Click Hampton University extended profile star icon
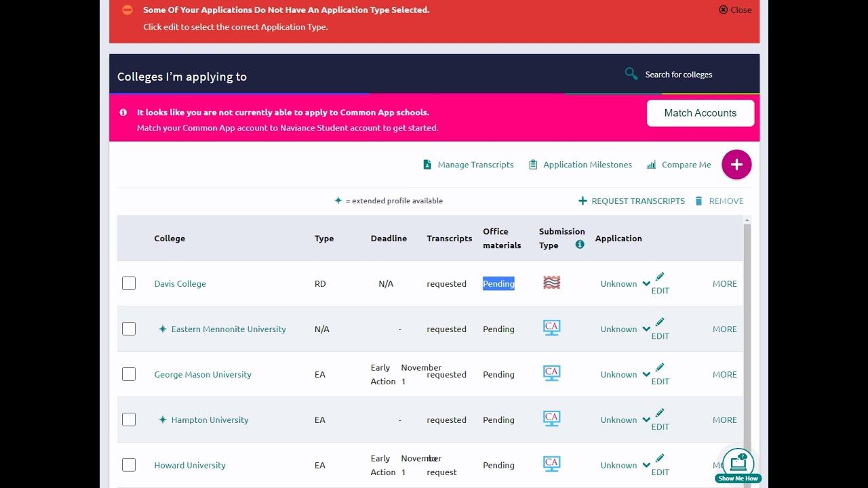868x488 pixels. click(x=162, y=420)
